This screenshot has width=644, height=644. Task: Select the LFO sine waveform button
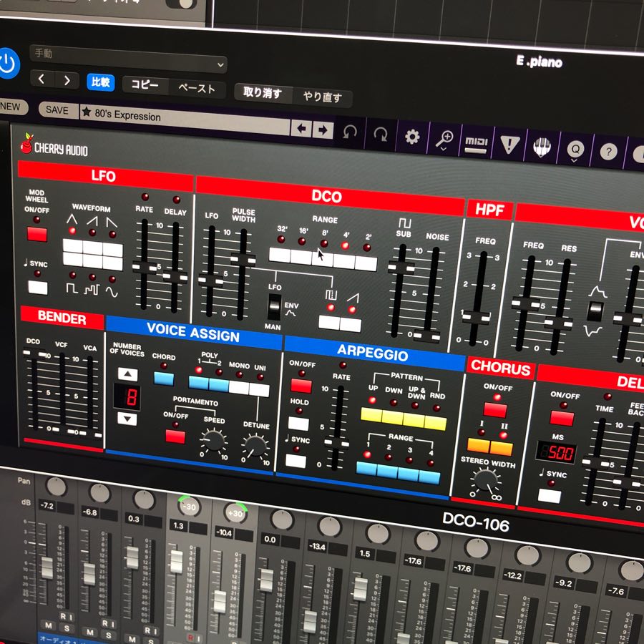tap(112, 263)
